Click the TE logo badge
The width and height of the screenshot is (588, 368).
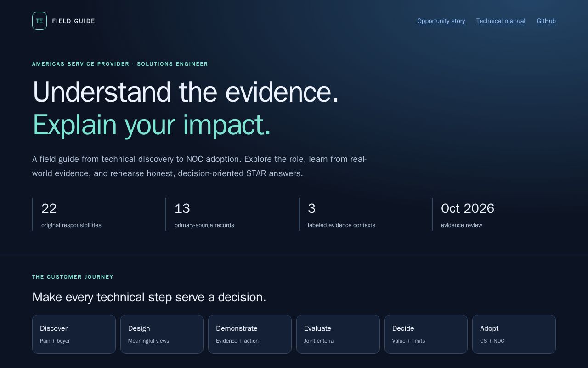(40, 21)
